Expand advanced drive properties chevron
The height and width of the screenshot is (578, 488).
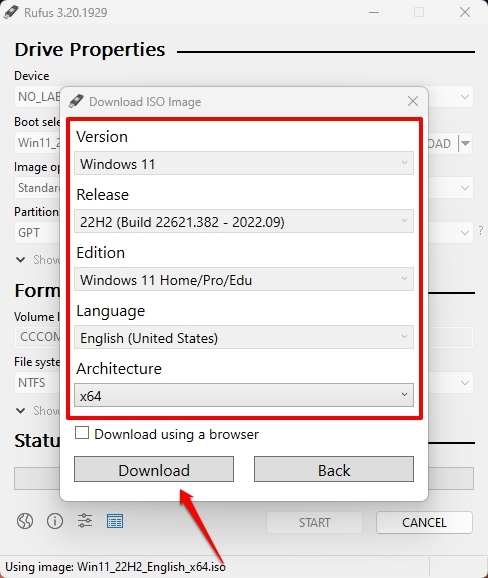pos(21,260)
